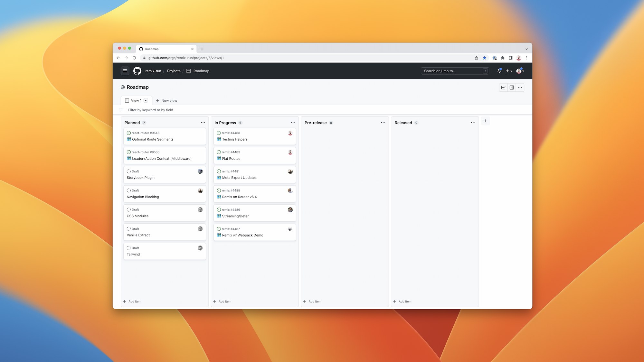Open the Testing Helpers issue

point(235,139)
